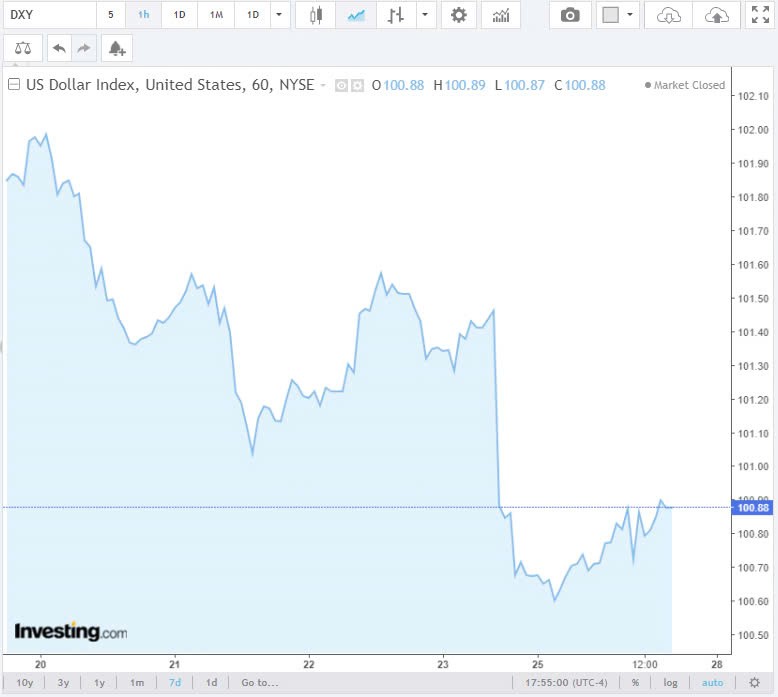Viewport: 778px width, 697px height.
Task: Click the 100.88 current price label
Action: pyautogui.click(x=753, y=507)
